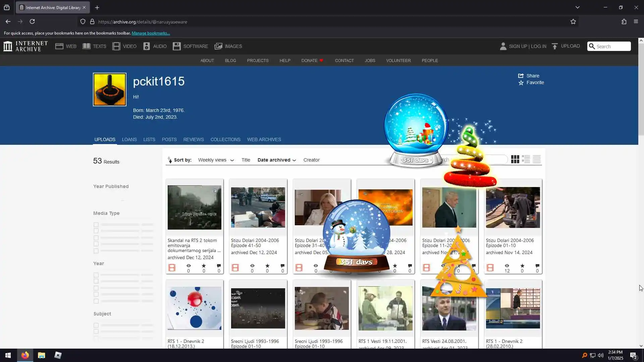Switch to compact list view icon

pyautogui.click(x=537, y=160)
